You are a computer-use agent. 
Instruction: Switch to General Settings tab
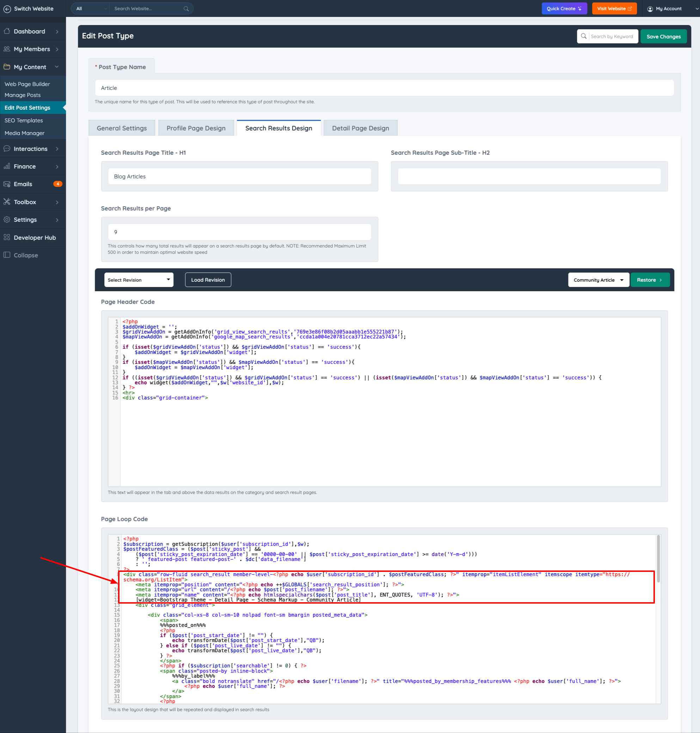pos(122,128)
